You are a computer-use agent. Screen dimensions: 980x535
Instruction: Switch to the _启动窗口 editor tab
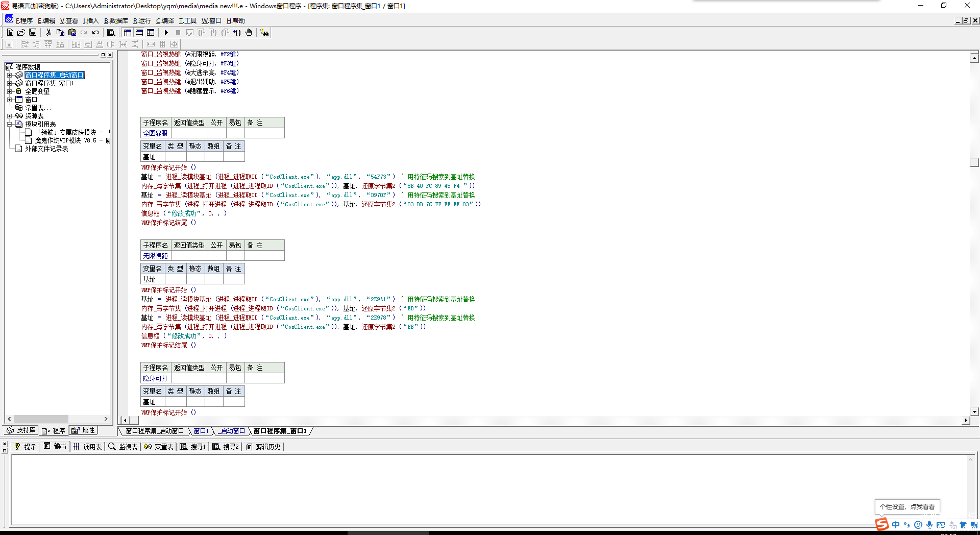(232, 431)
